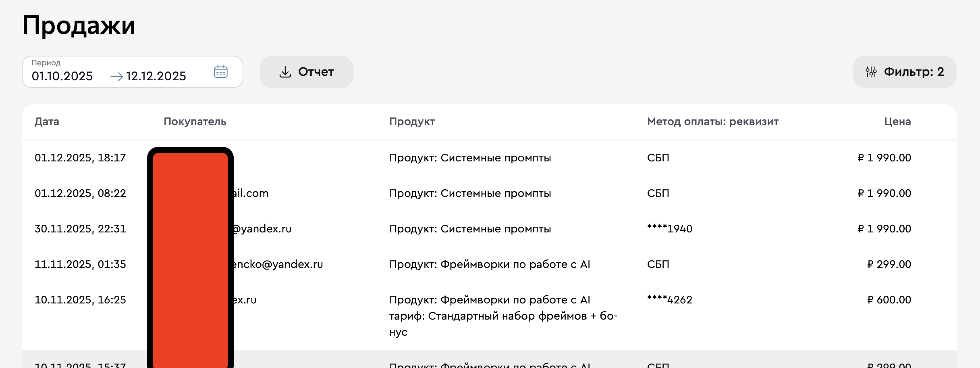
Task: Select the end date 12.12.2025
Action: [156, 76]
